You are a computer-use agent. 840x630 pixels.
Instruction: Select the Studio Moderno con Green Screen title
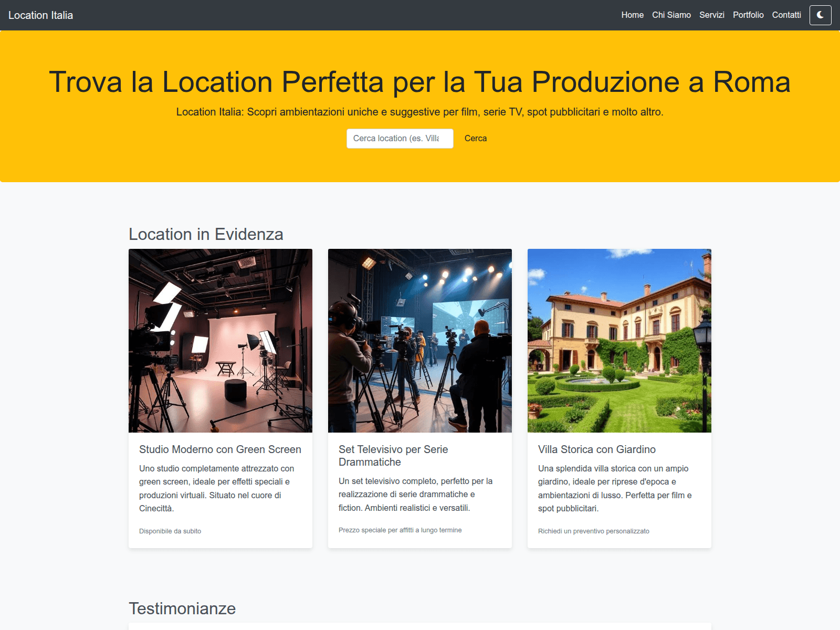coord(220,449)
